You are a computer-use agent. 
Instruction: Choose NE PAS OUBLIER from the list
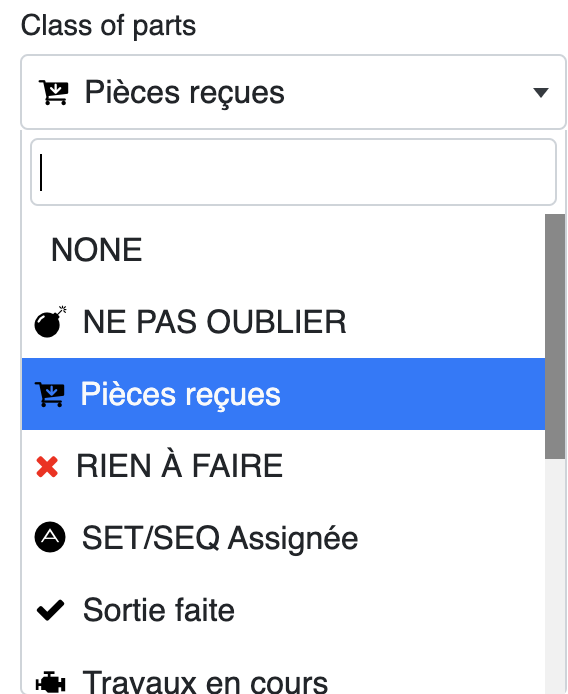coord(283,322)
